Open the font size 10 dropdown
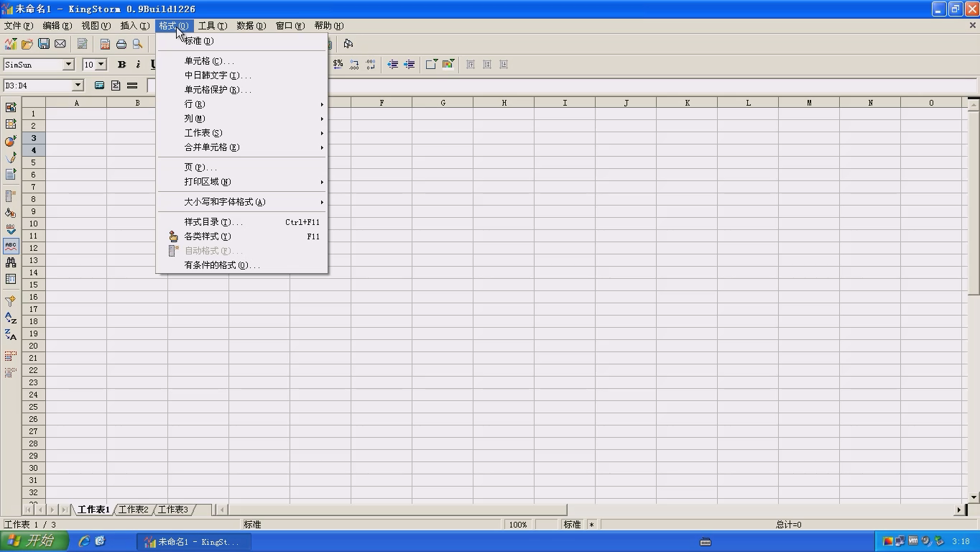Screen dimensions: 980x552 101,65
